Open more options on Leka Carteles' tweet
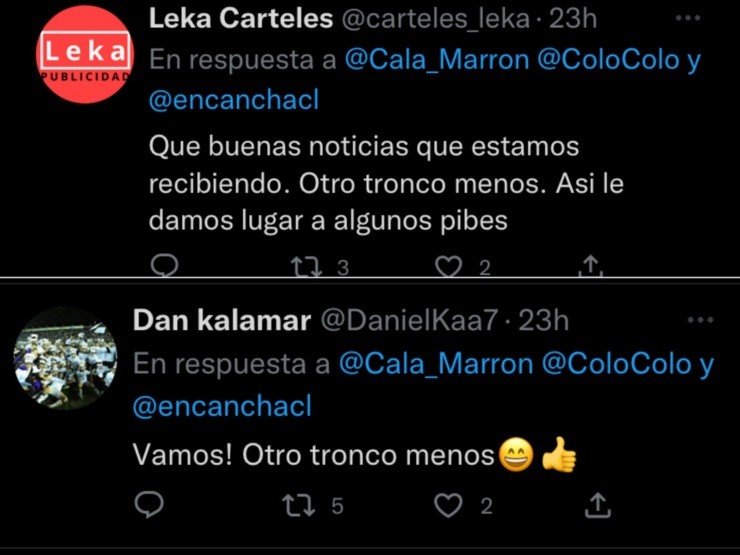This screenshot has width=740, height=555. (x=688, y=18)
